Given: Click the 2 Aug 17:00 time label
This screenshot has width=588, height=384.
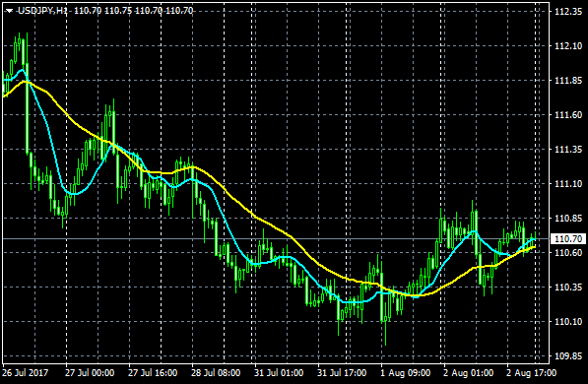Looking at the screenshot, I should 532,373.
